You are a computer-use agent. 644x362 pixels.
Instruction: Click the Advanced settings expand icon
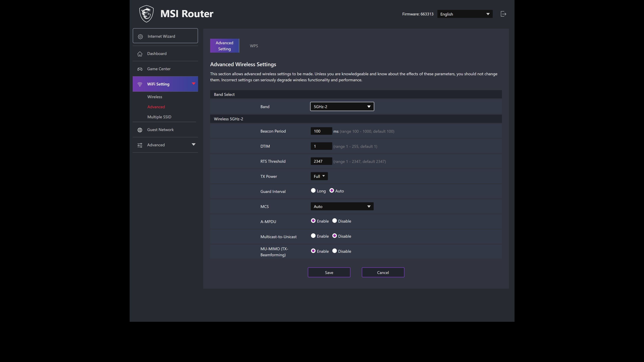tap(193, 144)
